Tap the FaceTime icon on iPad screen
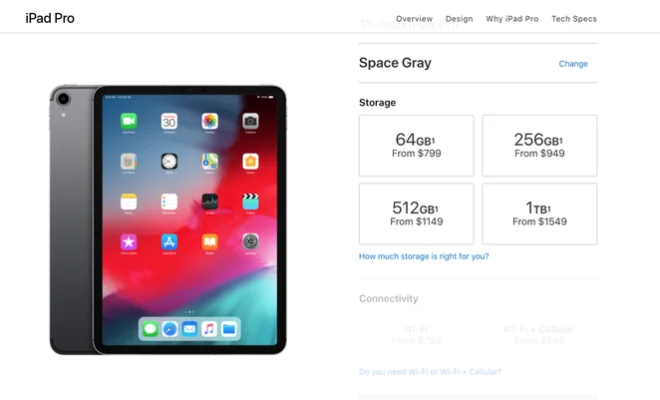Viewport: 660px width, 400px height. (128, 121)
